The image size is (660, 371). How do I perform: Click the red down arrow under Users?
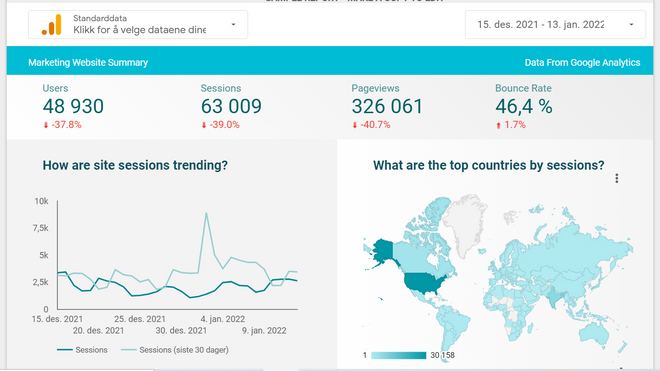click(46, 125)
